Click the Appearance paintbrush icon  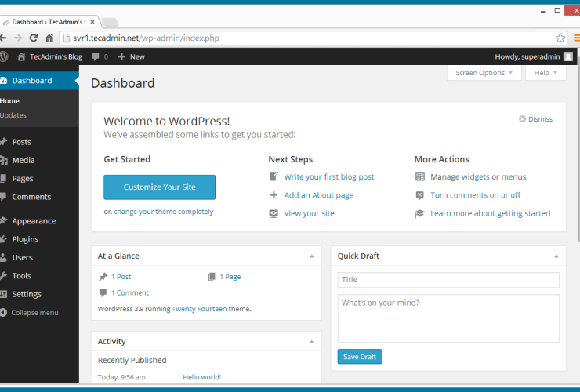click(x=4, y=221)
